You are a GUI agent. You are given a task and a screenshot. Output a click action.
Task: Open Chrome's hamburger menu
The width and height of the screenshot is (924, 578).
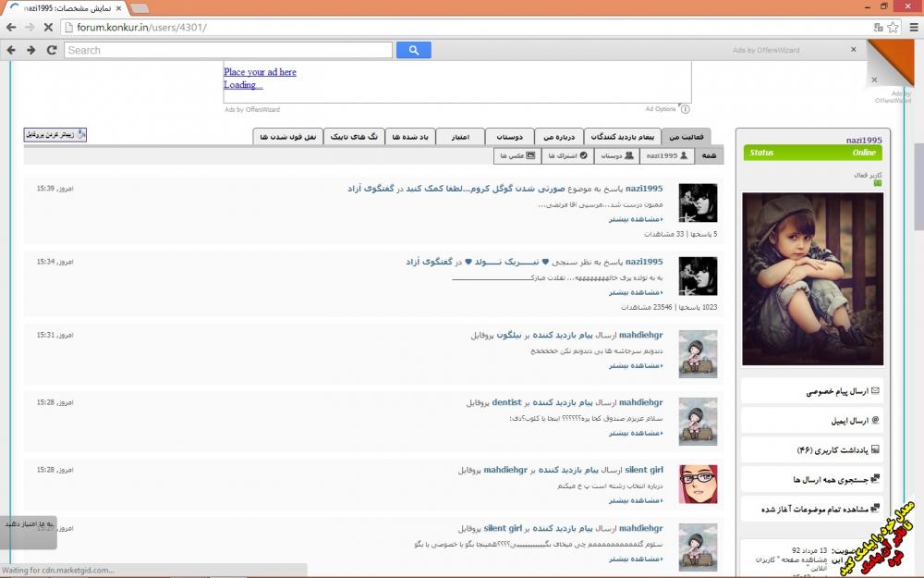914,27
